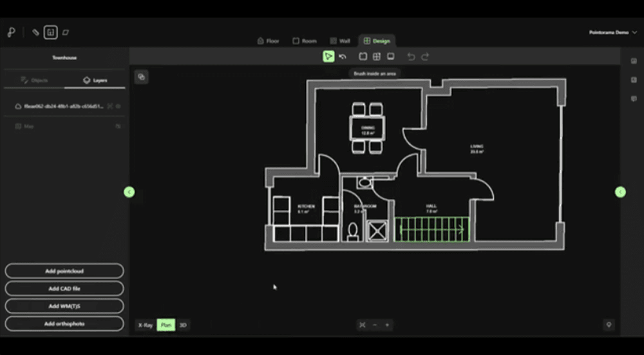644x355 pixels.
Task: Click the rotate tool beside the pointer
Action: coord(343,57)
